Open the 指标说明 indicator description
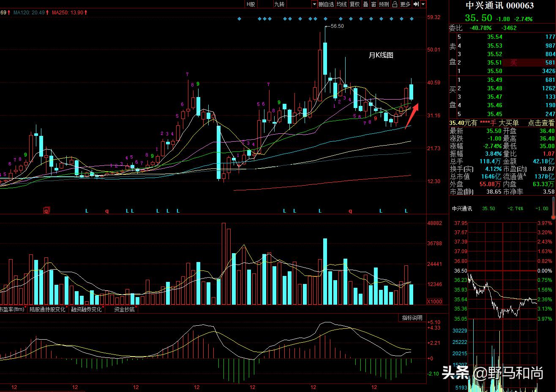556x392 pixels. pos(412,318)
